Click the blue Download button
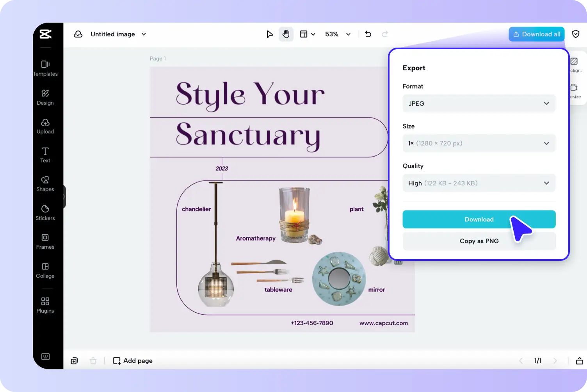The width and height of the screenshot is (587, 392). pyautogui.click(x=478, y=219)
